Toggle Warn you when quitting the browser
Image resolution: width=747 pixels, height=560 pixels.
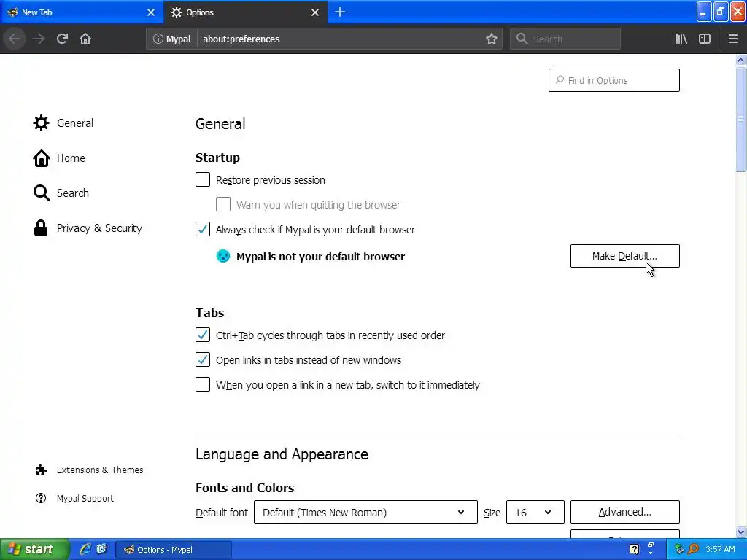pyautogui.click(x=223, y=204)
